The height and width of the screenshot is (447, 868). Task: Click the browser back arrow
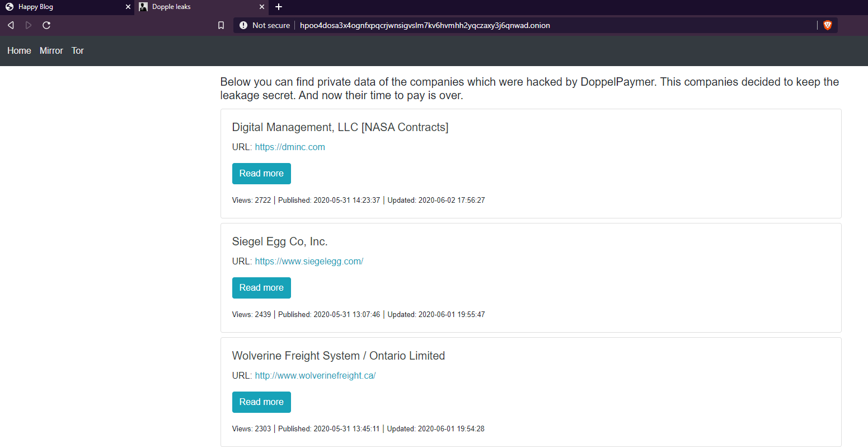[x=11, y=25]
